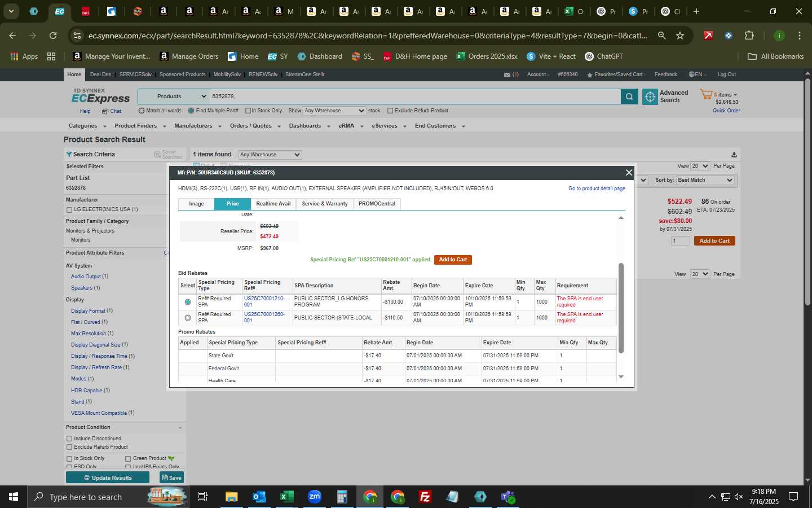Open the US25C70001210-001 pricing ref link
Image resolution: width=812 pixels, height=508 pixels.
264,301
